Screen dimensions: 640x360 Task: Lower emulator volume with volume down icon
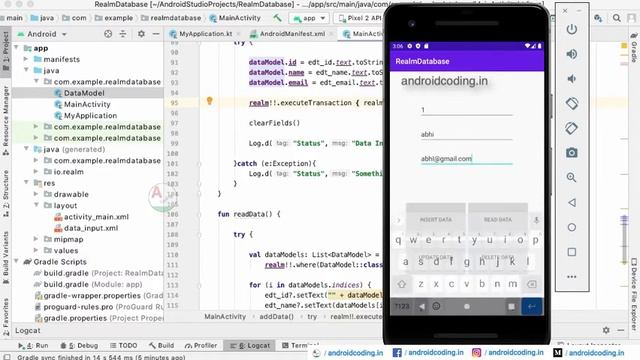pyautogui.click(x=571, y=79)
